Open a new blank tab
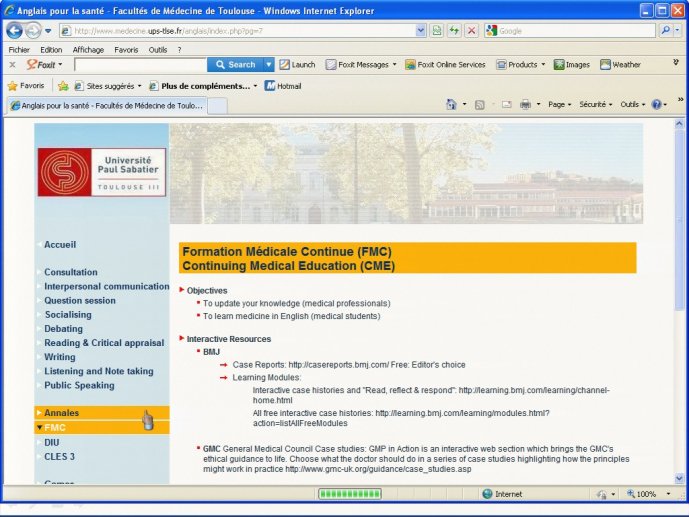 point(217,106)
